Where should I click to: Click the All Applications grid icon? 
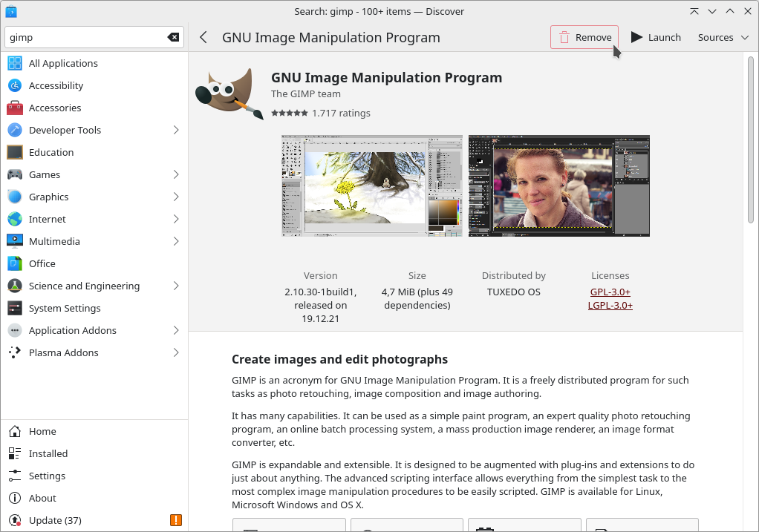coord(15,63)
